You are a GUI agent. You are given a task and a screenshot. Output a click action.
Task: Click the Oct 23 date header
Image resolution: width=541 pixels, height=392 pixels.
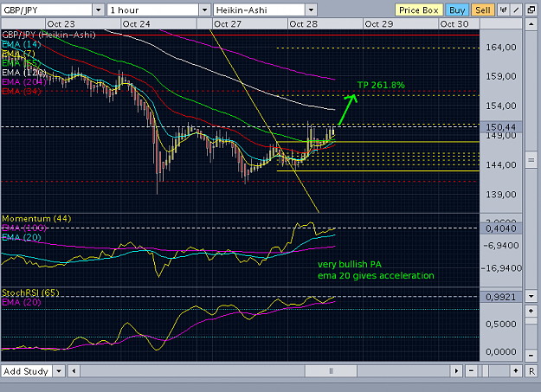61,24
